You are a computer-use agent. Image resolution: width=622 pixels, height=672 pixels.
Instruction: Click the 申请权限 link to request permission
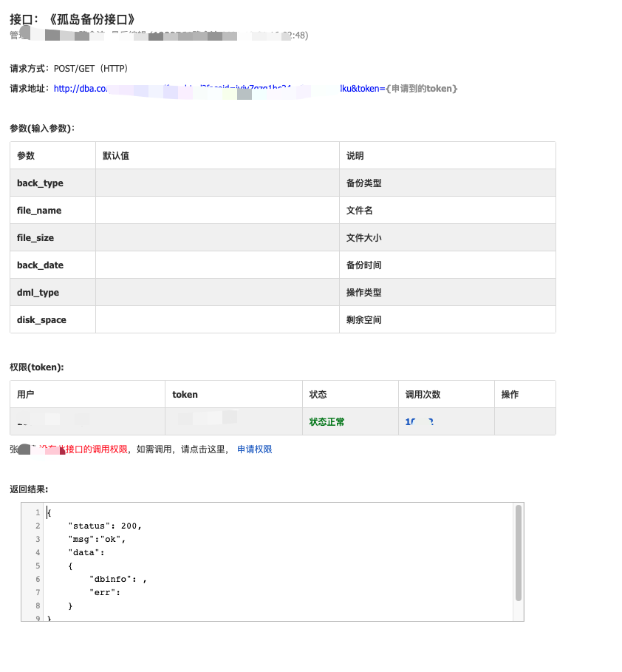coord(255,449)
